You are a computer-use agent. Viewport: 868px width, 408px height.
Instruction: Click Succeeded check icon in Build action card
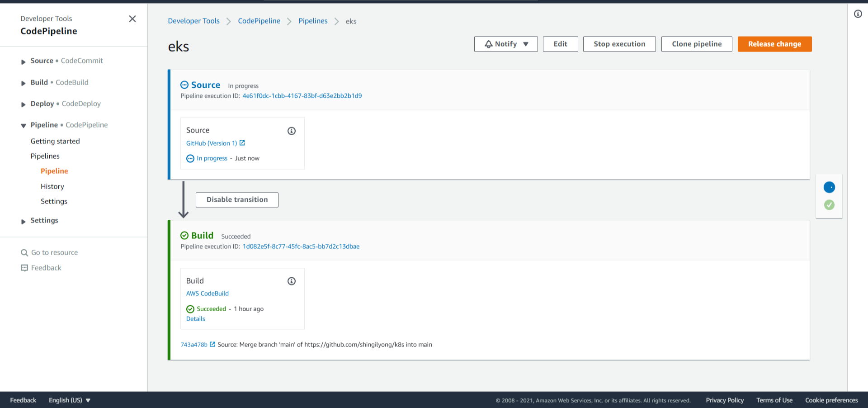(x=190, y=309)
